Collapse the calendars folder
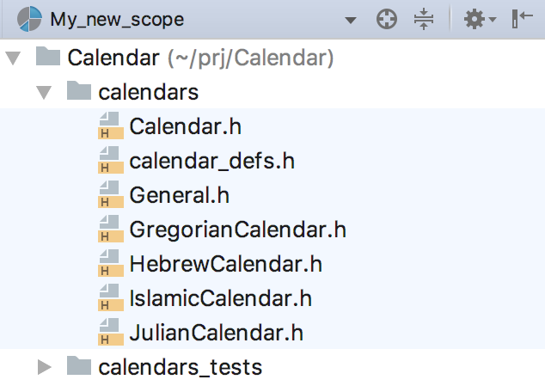The width and height of the screenshot is (545, 392). [x=44, y=93]
